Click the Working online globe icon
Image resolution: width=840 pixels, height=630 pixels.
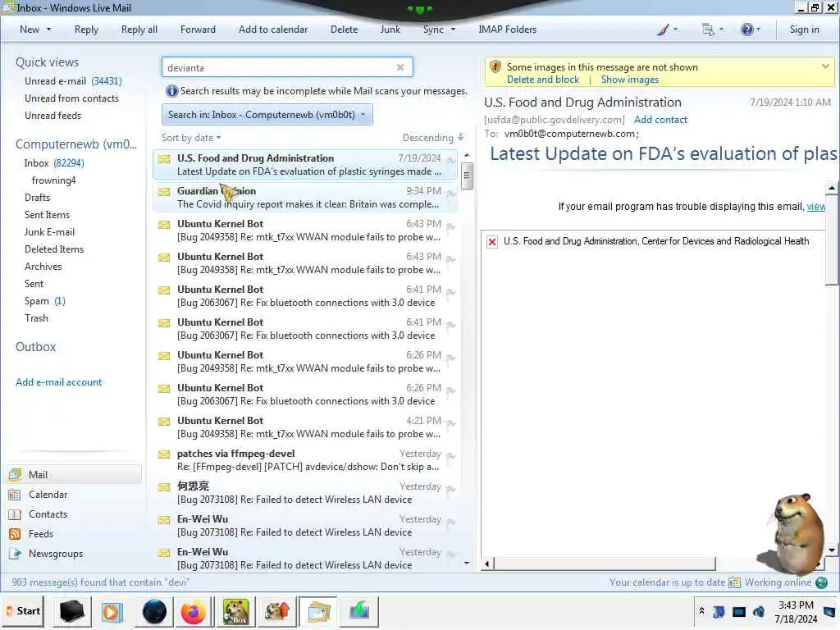[x=821, y=582]
